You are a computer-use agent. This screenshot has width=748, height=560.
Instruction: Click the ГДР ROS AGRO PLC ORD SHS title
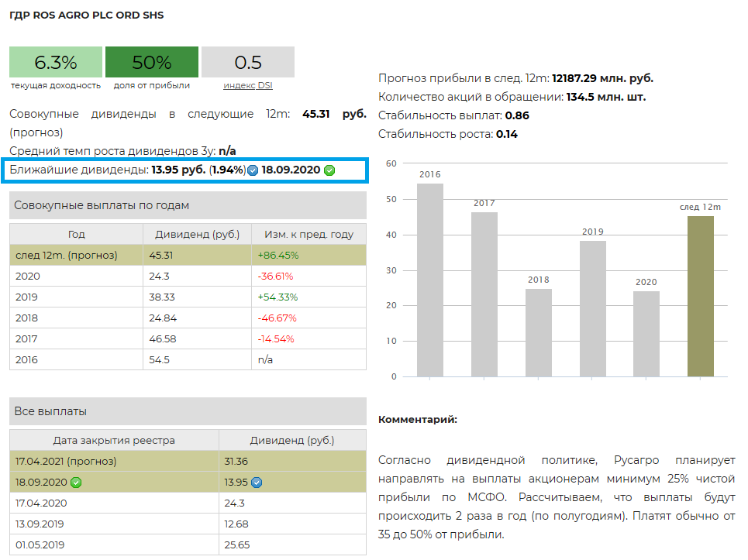(86, 15)
